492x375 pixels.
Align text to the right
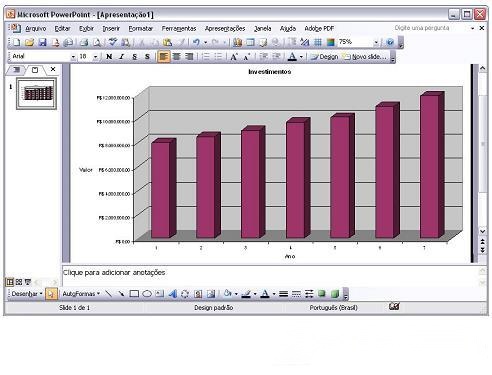189,57
